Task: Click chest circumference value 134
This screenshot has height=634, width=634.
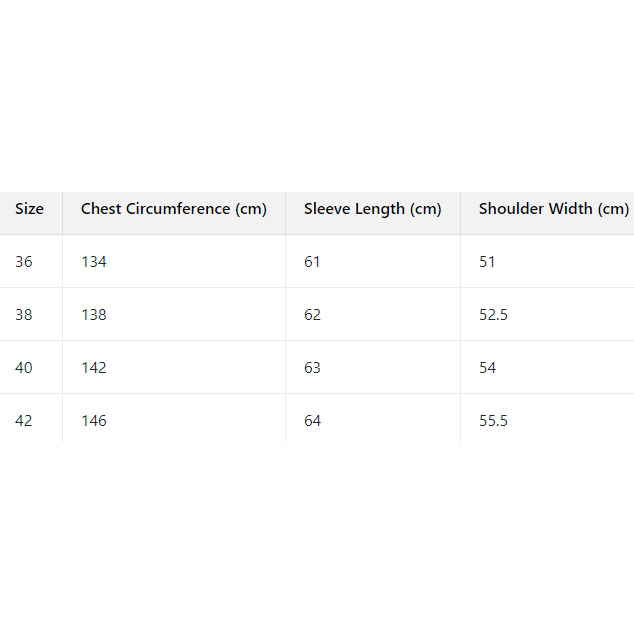Action: [94, 262]
